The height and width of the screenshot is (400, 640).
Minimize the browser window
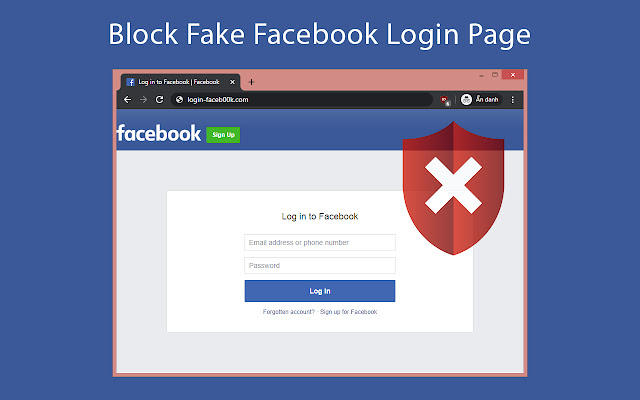click(x=480, y=75)
